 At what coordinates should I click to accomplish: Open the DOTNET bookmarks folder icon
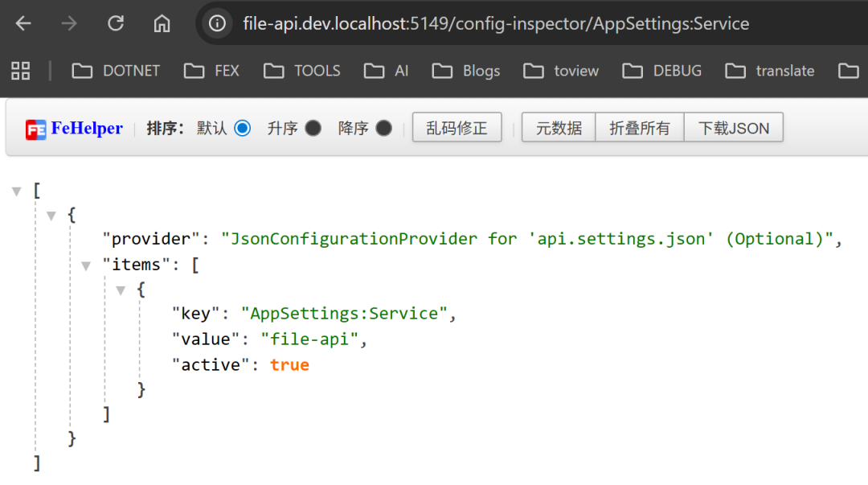coord(82,71)
